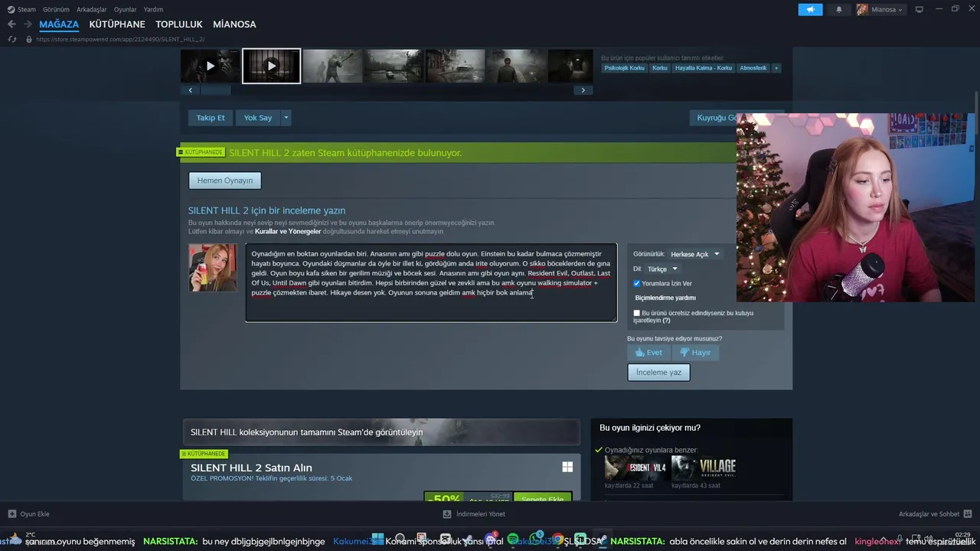Show the foggy street with car screenshot
Viewport: 980px width, 551px height.
pyautogui.click(x=455, y=66)
